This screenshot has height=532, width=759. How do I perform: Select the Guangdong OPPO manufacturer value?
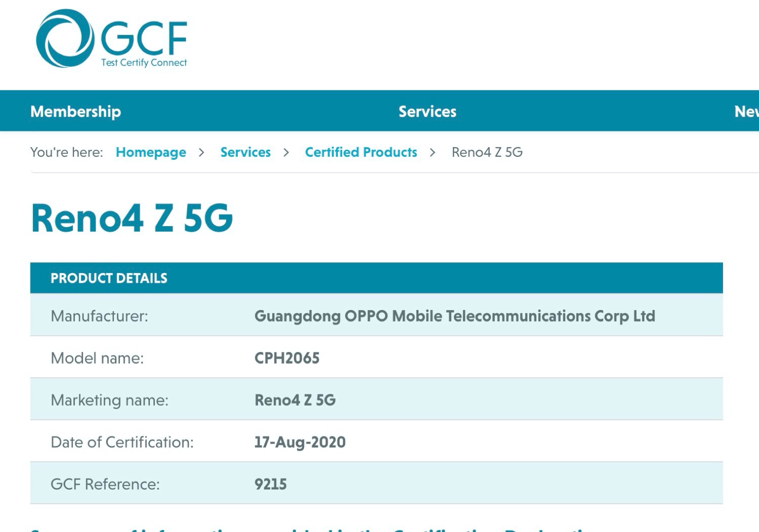click(x=454, y=316)
